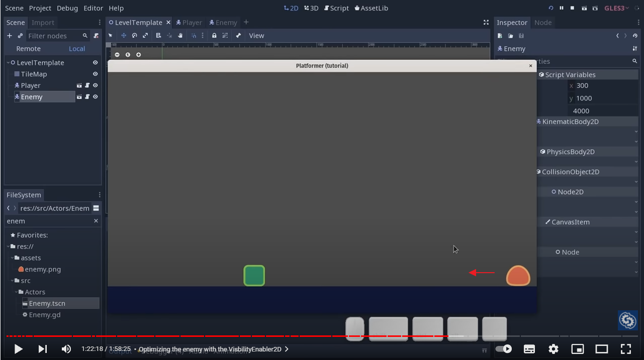
Task: Open the Node dock tab
Action: [543, 23]
